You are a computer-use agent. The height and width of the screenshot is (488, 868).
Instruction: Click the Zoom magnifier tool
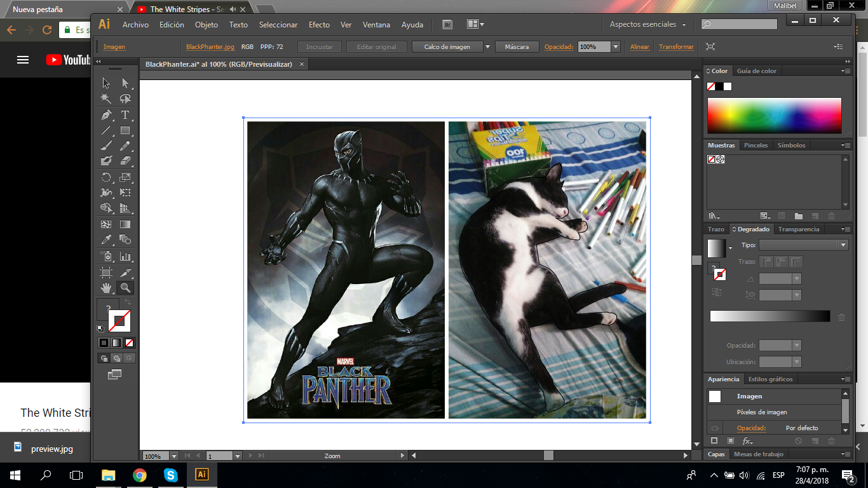tap(125, 288)
